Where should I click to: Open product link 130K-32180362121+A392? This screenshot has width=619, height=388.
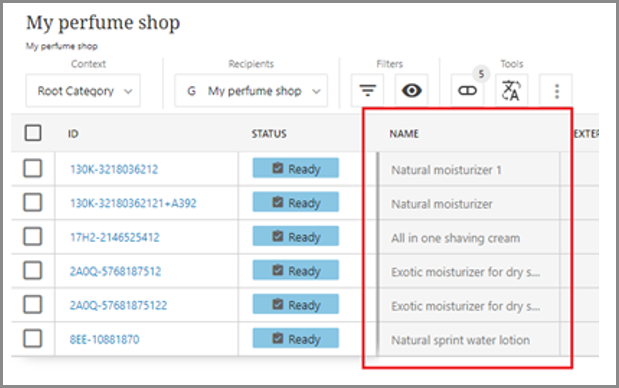tap(133, 203)
